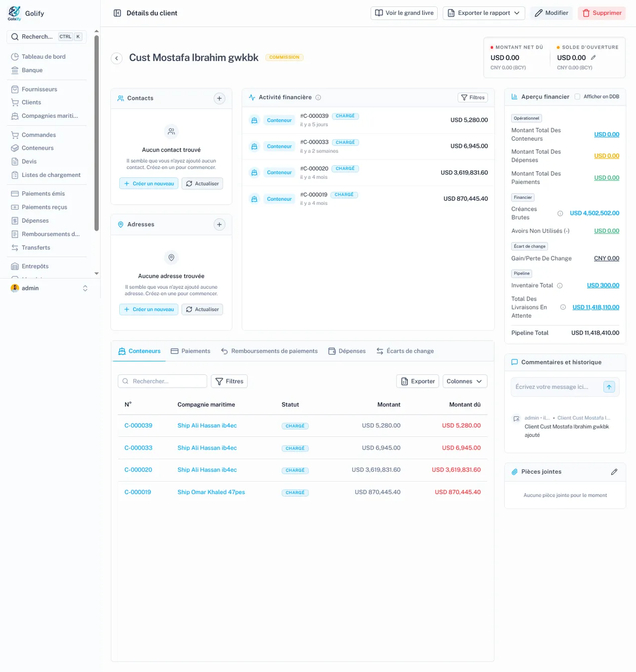
Task: Click info icon beside Inventaire Total
Action: pyautogui.click(x=560, y=285)
